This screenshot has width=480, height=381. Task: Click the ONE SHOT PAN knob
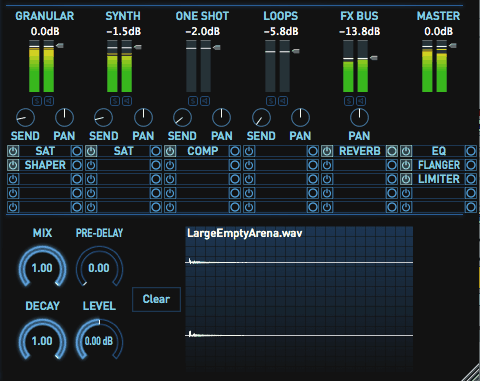tap(222, 117)
